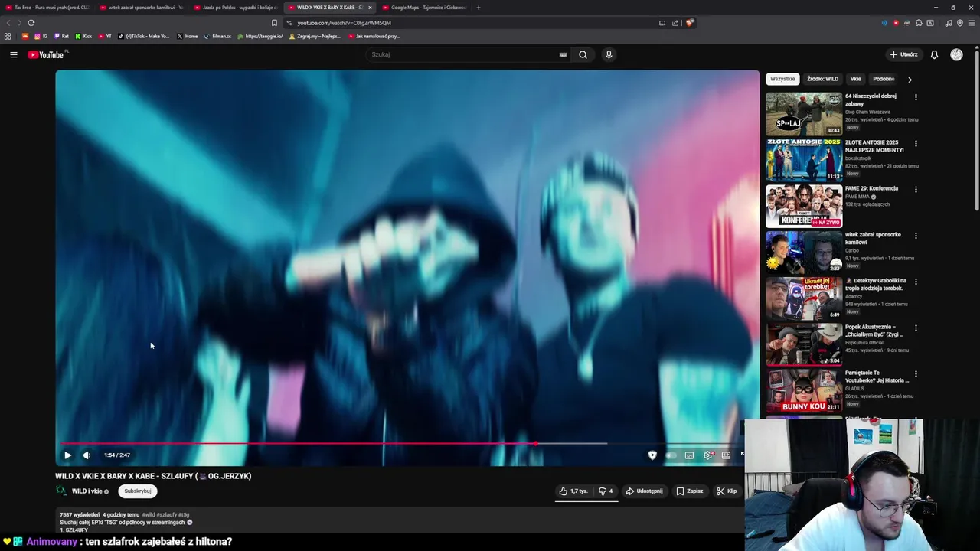Open the Filman.cc bookmark
Screen dimensions: 980x551
click(x=217, y=36)
